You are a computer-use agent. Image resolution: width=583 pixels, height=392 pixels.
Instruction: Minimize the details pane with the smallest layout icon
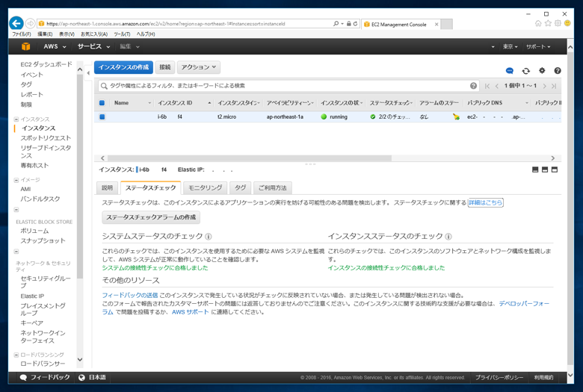535,169
